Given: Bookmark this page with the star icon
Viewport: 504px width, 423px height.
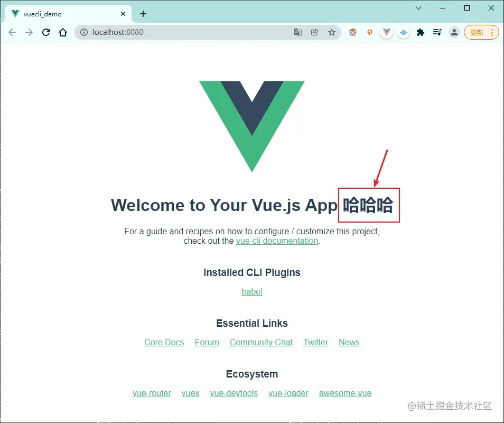Looking at the screenshot, I should [332, 32].
